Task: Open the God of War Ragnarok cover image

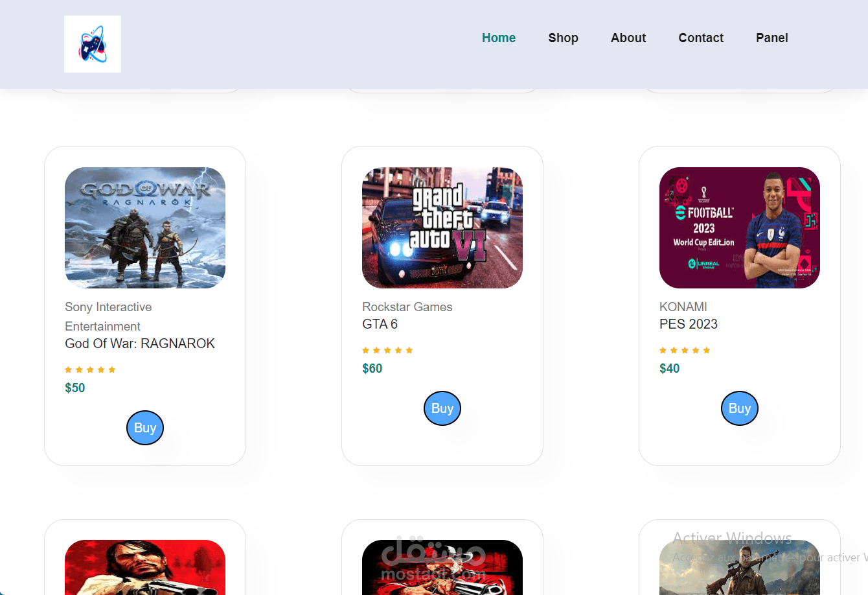Action: pos(145,227)
